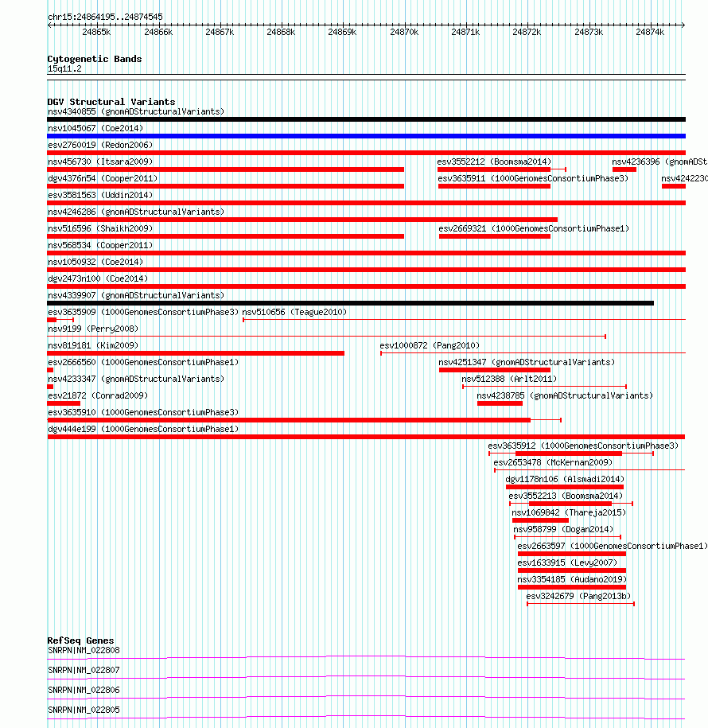The image size is (708, 728).
Task: Select dgv1178n106 (Alsmadi2014) label
Action: 565,479
